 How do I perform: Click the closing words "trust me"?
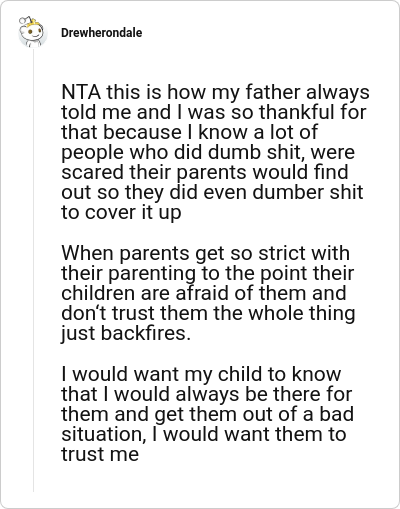(x=100, y=454)
